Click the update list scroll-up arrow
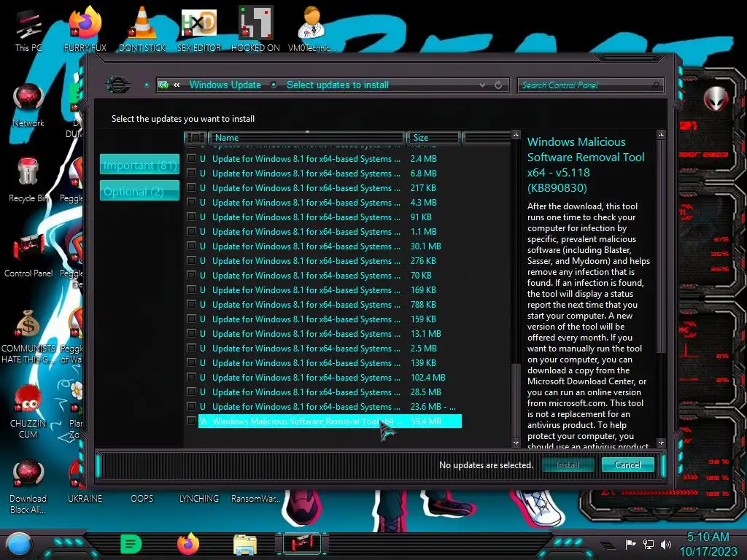Image resolution: width=747 pixels, height=560 pixels. point(516,136)
